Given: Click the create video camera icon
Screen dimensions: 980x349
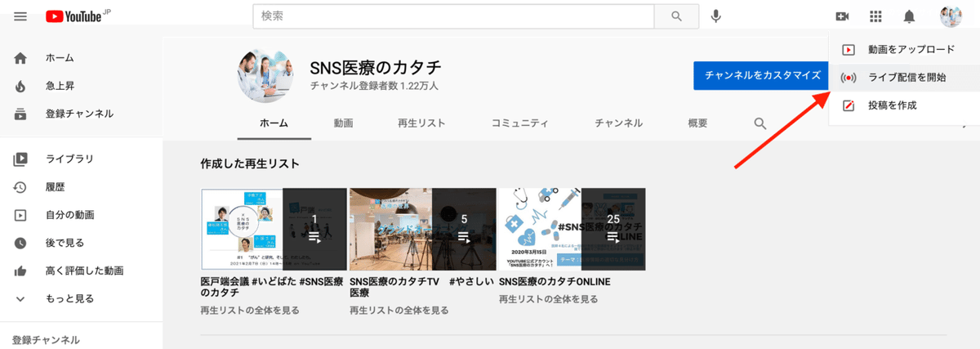Looking at the screenshot, I should click(x=843, y=16).
